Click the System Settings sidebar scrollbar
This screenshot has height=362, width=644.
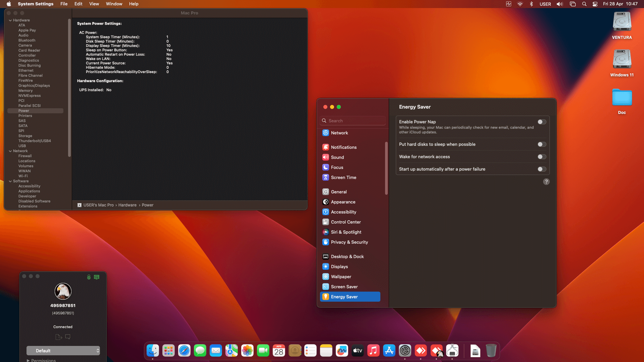(x=386, y=169)
